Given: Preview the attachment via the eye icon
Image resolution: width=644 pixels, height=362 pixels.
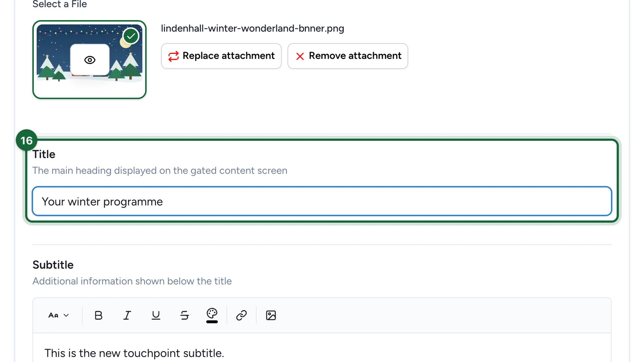Looking at the screenshot, I should pos(90,60).
